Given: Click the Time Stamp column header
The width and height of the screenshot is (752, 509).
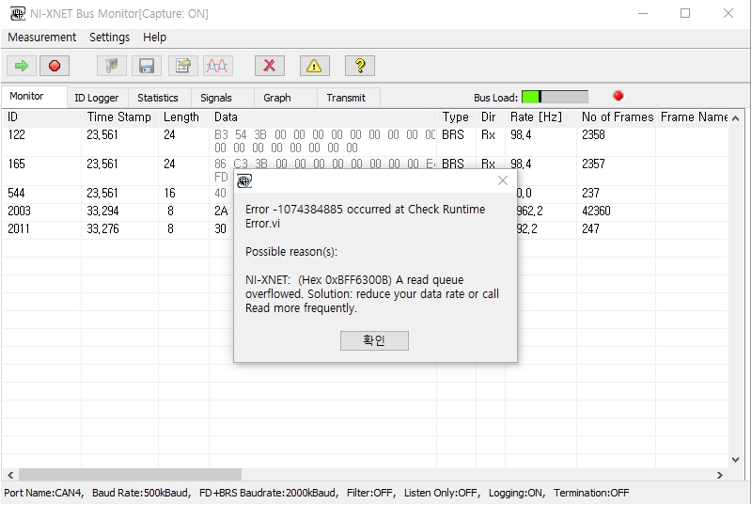Looking at the screenshot, I should tap(120, 117).
